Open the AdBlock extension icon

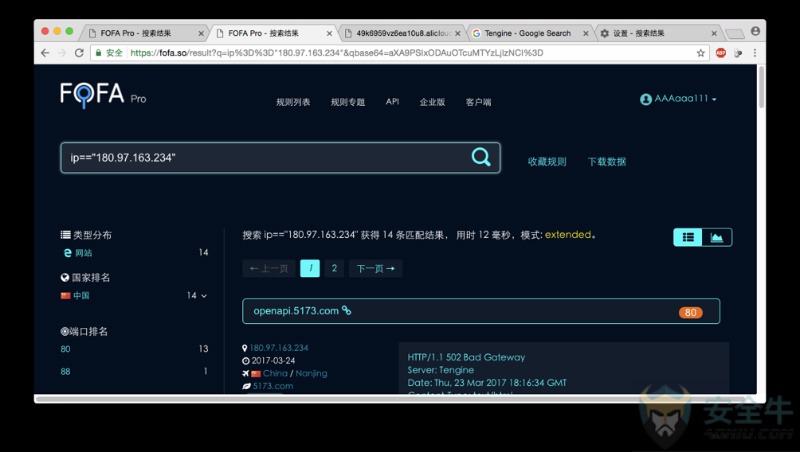(720, 53)
